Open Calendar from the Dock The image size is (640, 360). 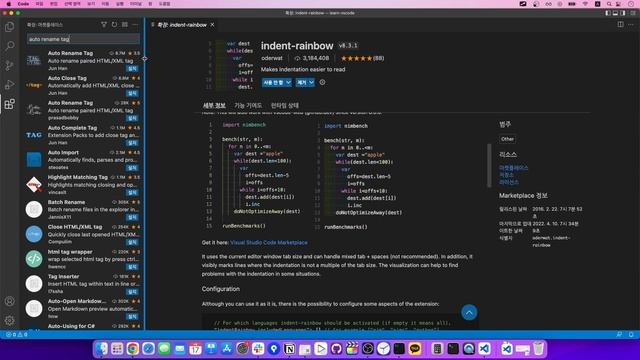(x=196, y=349)
